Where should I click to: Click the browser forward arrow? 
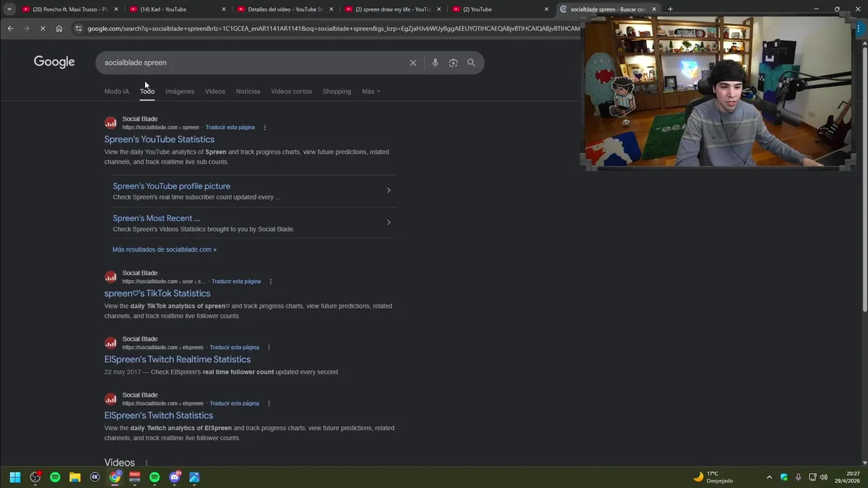tap(26, 28)
